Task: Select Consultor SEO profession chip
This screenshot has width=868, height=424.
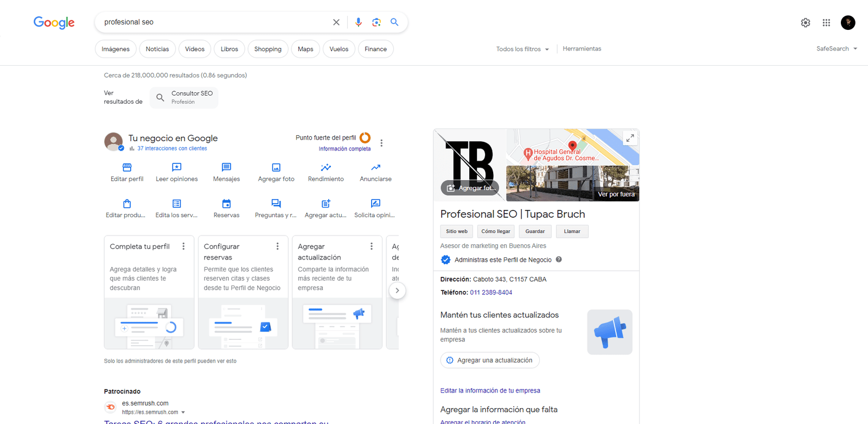Action: [184, 98]
